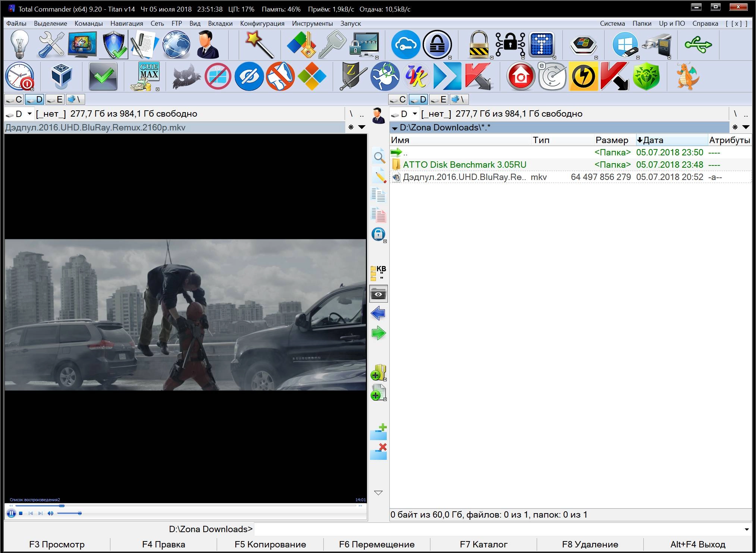756x553 pixels.
Task: Click the gold padlock with hazard stripes
Action: (479, 44)
